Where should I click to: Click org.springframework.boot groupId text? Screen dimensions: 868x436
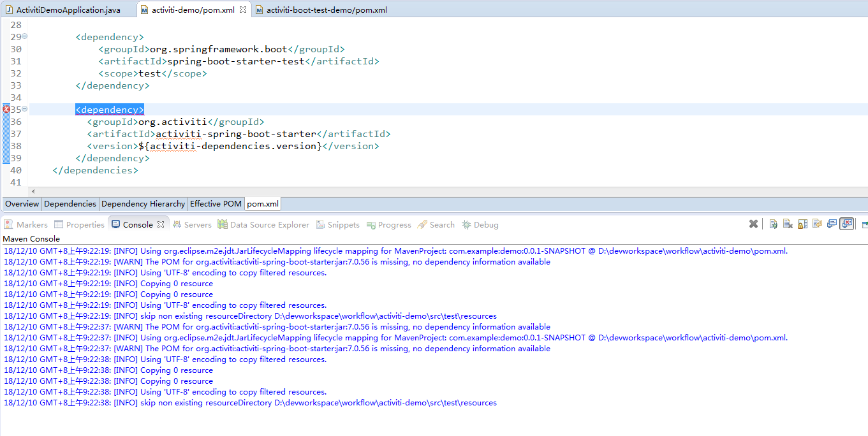(219, 49)
